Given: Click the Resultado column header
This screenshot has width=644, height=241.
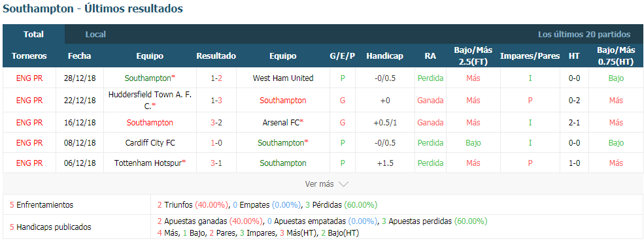Looking at the screenshot, I should (216, 56).
